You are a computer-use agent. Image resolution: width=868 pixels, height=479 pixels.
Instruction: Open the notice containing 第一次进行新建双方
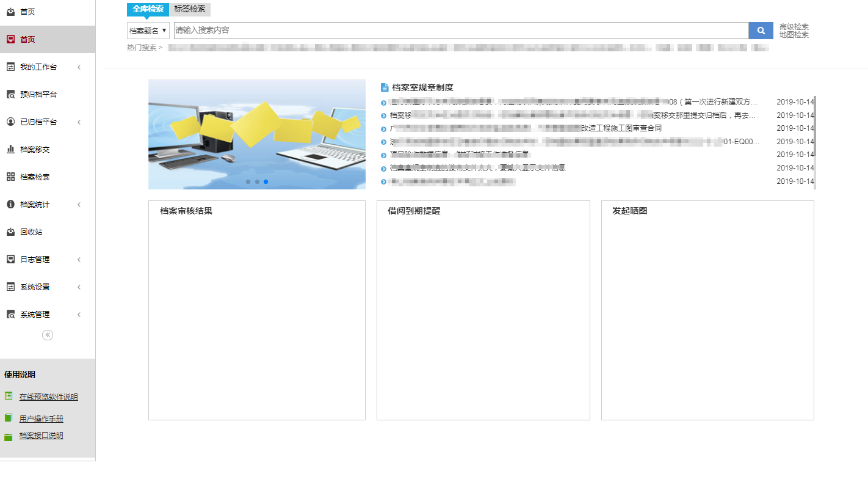(x=574, y=102)
